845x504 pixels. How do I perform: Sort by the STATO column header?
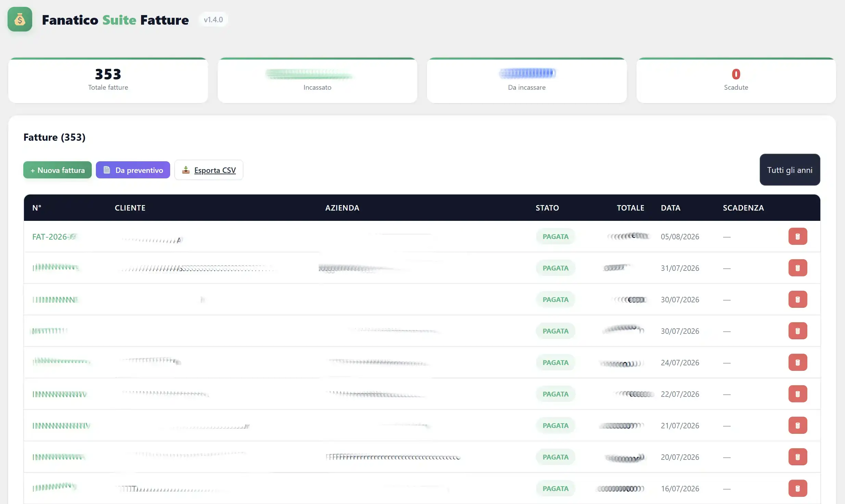point(547,208)
